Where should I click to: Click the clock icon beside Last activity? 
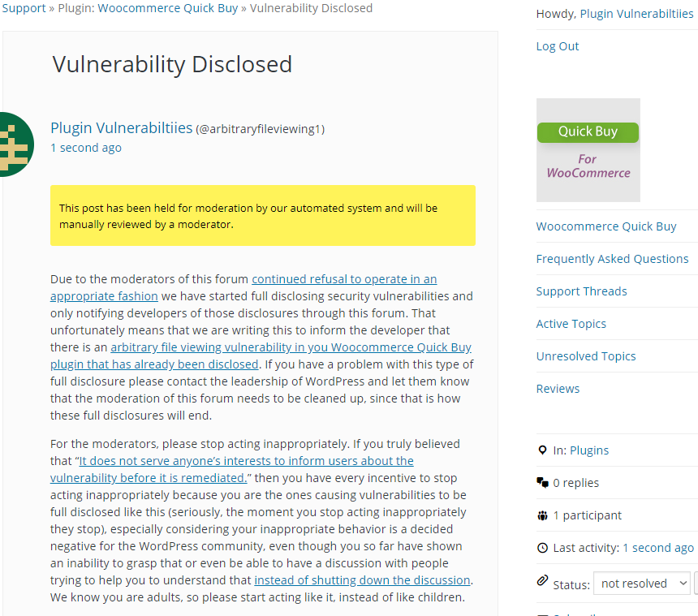coord(542,548)
